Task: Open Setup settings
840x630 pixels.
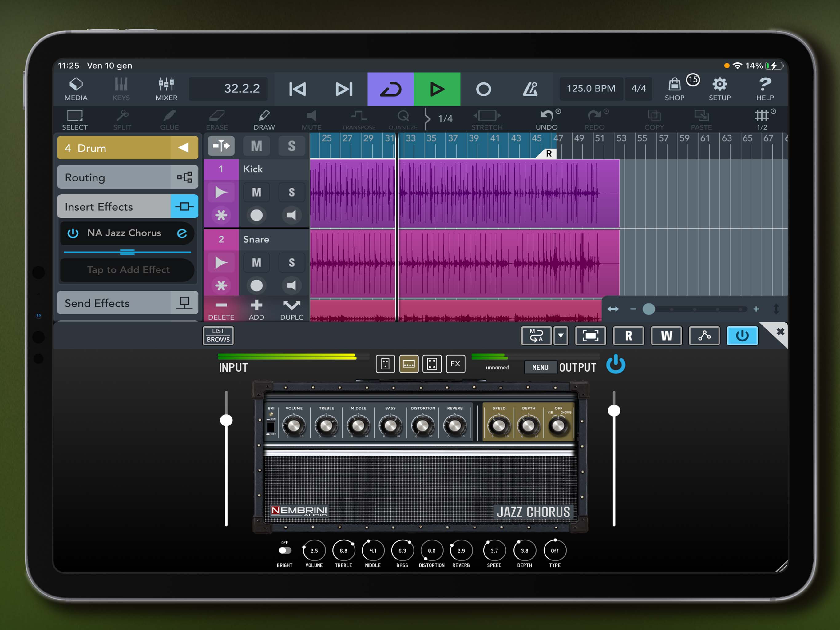Action: click(x=719, y=89)
